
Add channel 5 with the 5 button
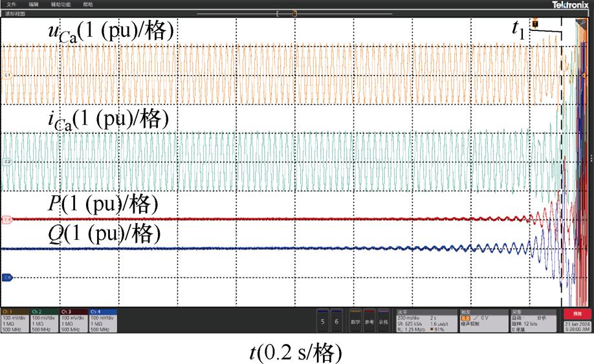click(x=323, y=321)
